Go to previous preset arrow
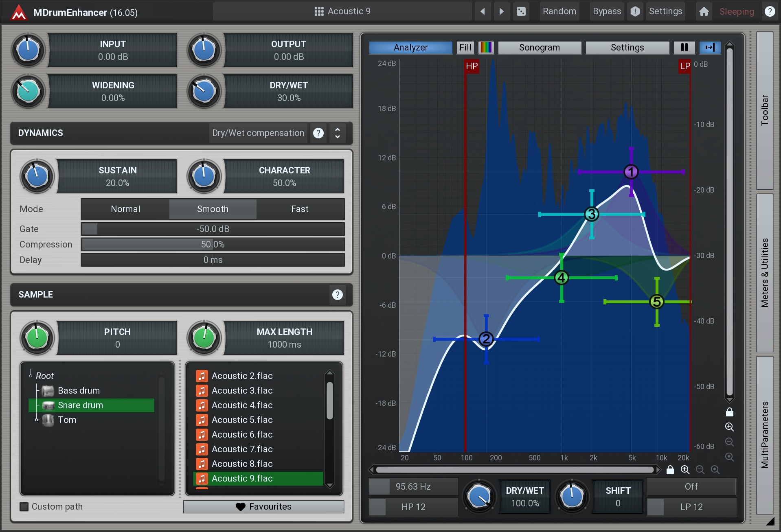The image size is (781, 532). 483,11
